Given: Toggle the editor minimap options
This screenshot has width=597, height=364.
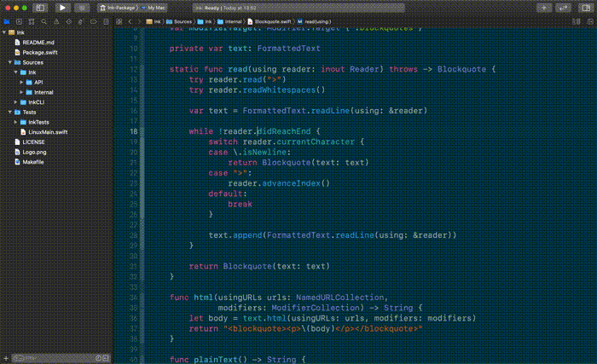Looking at the screenshot, I should [x=577, y=21].
